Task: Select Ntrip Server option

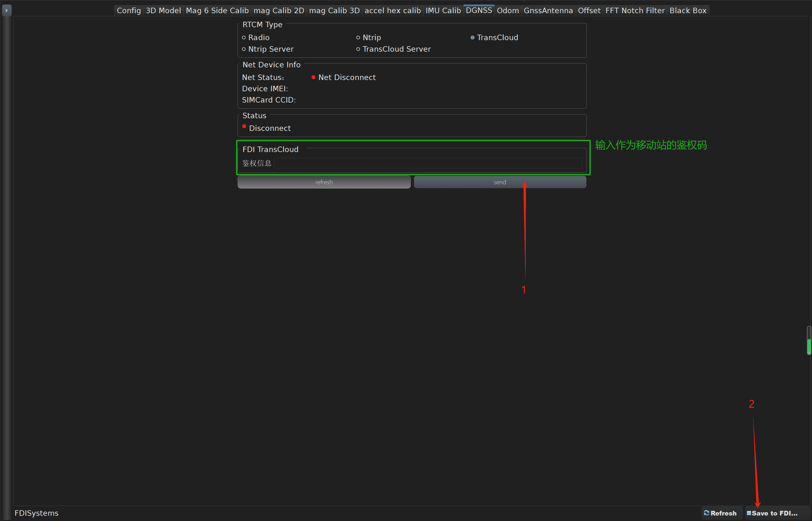Action: click(244, 49)
